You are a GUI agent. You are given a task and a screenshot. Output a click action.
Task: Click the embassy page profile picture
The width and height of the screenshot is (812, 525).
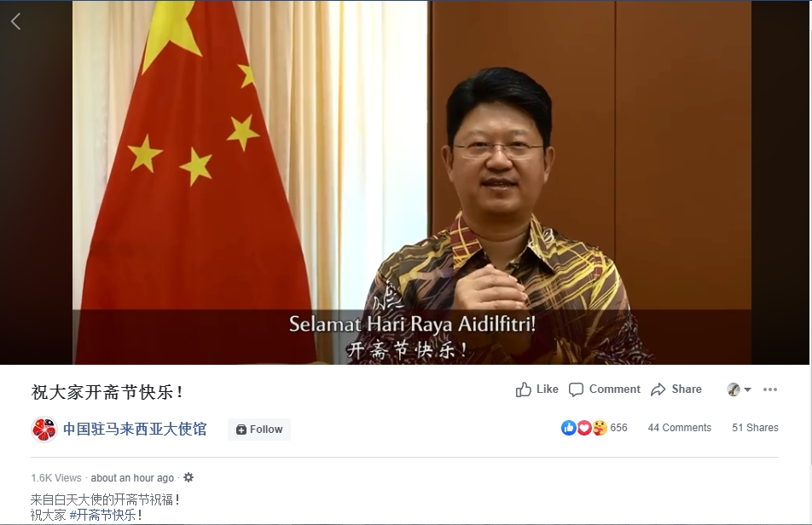(x=44, y=430)
